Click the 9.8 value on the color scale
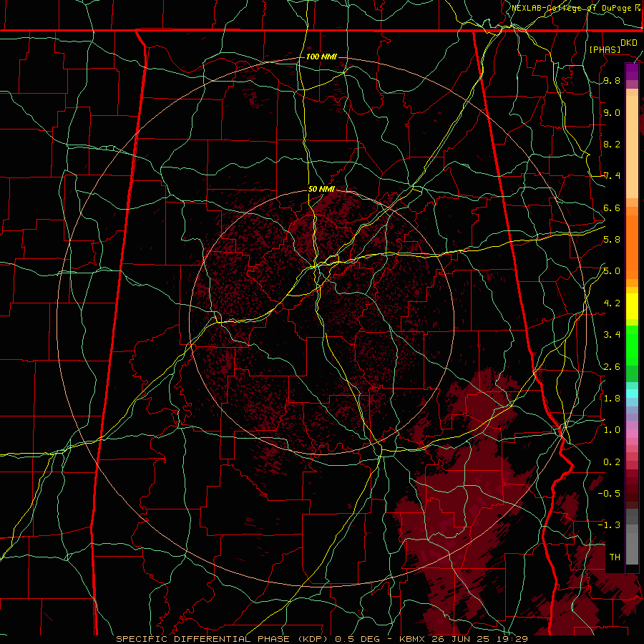The height and width of the screenshot is (644, 644). [612, 80]
